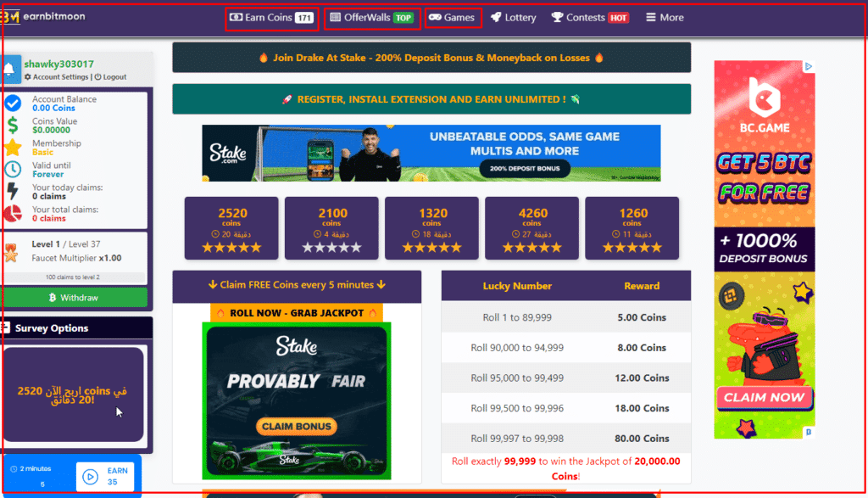The width and height of the screenshot is (868, 498).
Task: Click the Logout link
Action: point(110,77)
